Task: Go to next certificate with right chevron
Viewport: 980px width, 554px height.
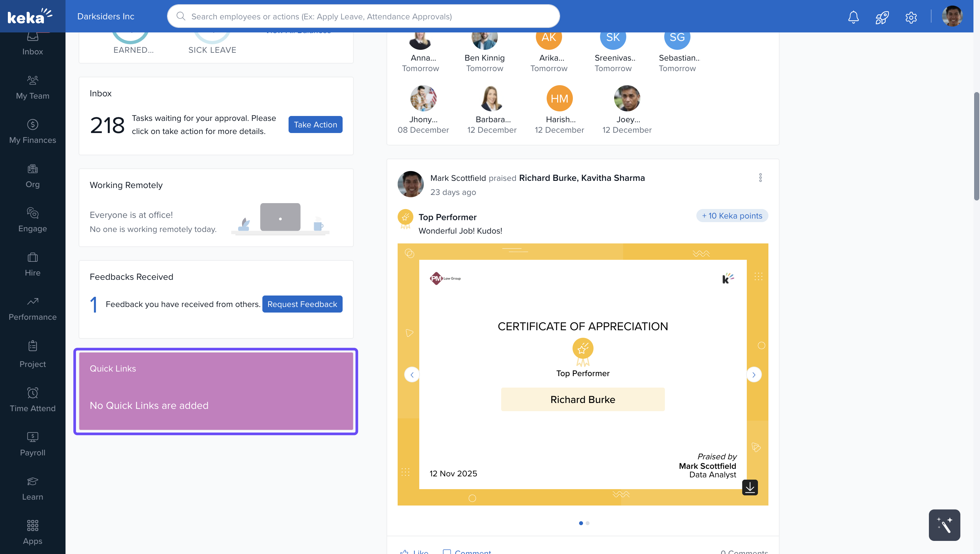Action: point(754,375)
